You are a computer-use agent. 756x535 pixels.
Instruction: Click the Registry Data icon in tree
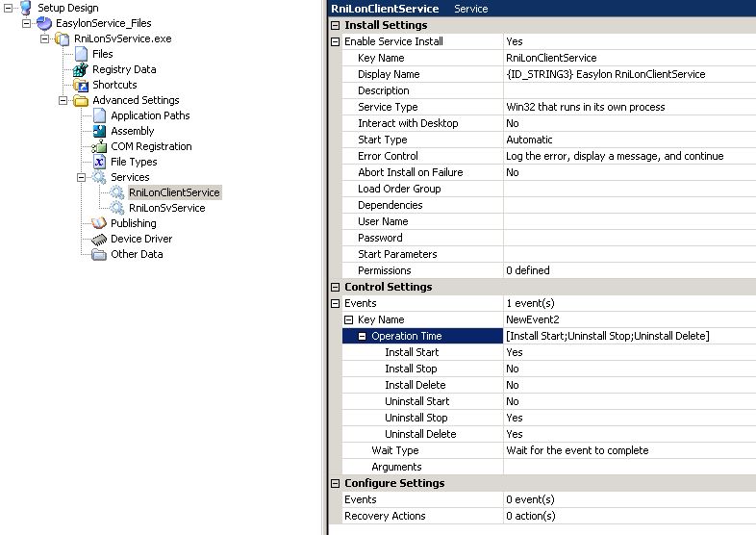81,69
